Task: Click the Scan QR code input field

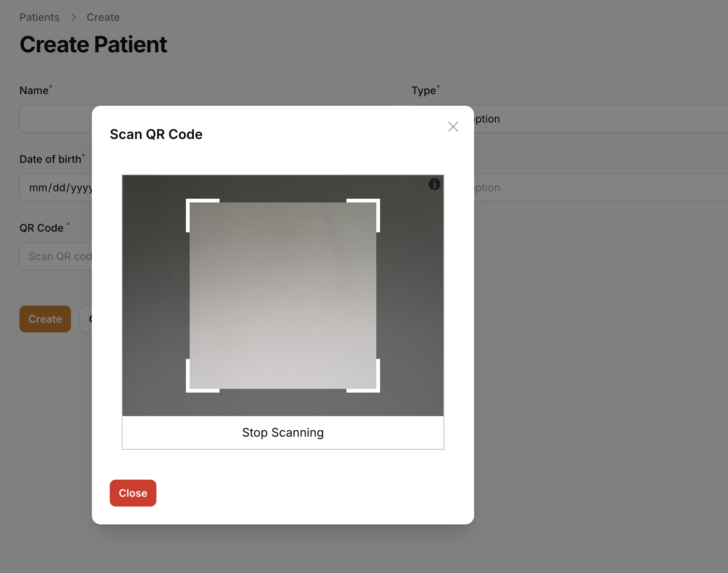Action: [x=56, y=256]
